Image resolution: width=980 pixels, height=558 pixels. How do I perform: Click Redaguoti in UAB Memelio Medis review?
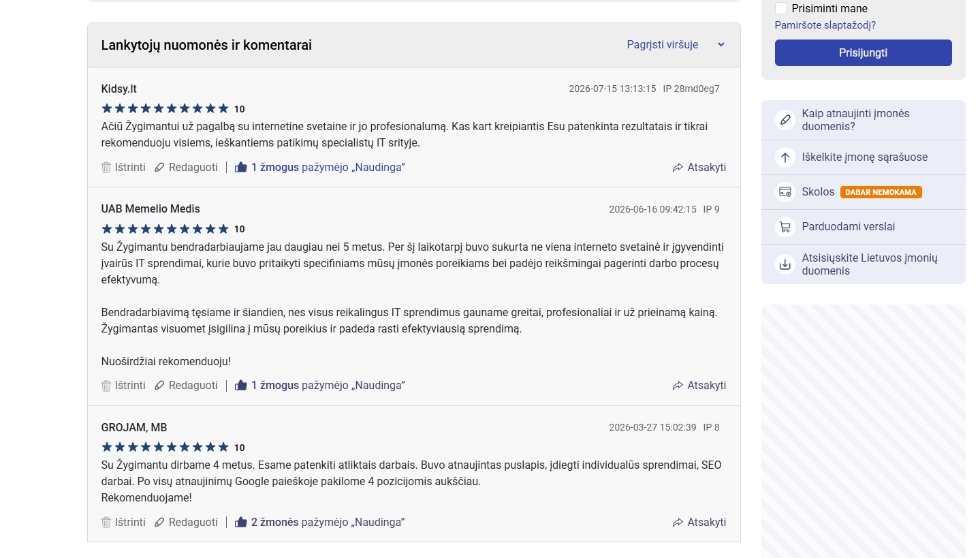193,385
